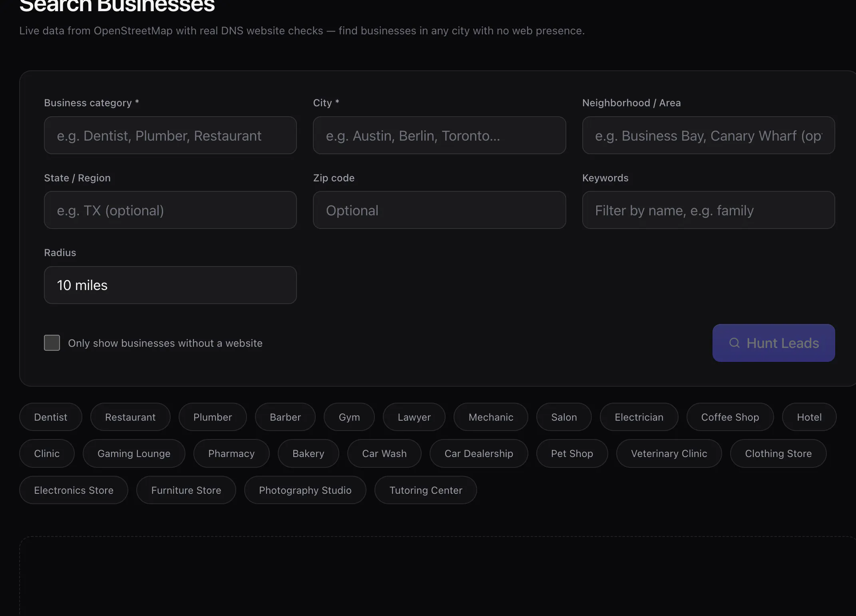Choose the Barber chip
The height and width of the screenshot is (616, 856).
click(285, 417)
